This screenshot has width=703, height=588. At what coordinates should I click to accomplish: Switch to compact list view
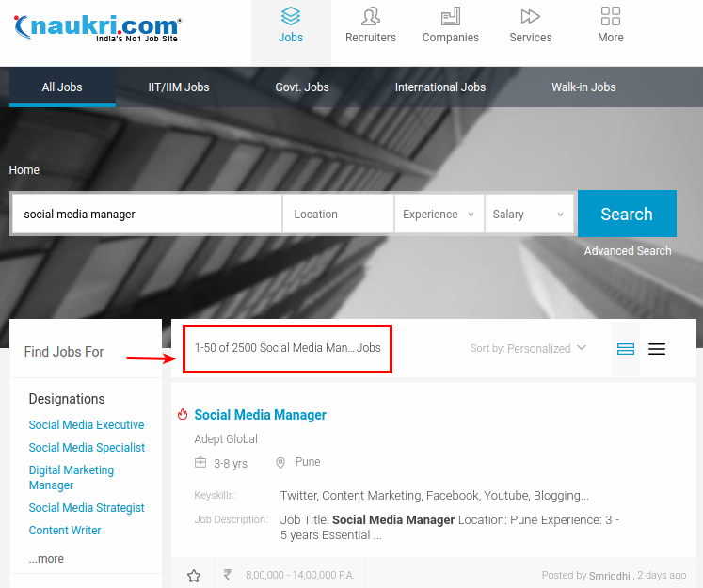(657, 349)
